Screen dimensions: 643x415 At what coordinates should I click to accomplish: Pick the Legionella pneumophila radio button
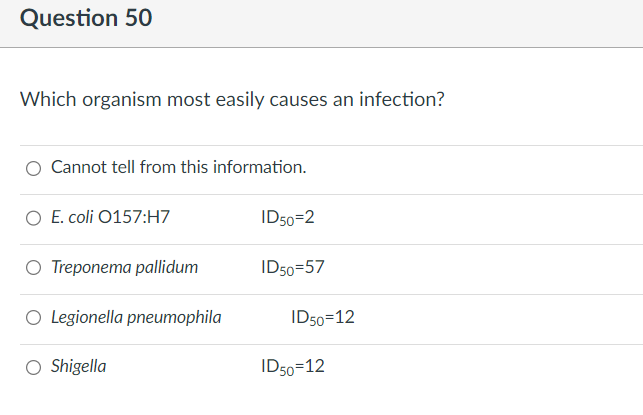pos(33,317)
